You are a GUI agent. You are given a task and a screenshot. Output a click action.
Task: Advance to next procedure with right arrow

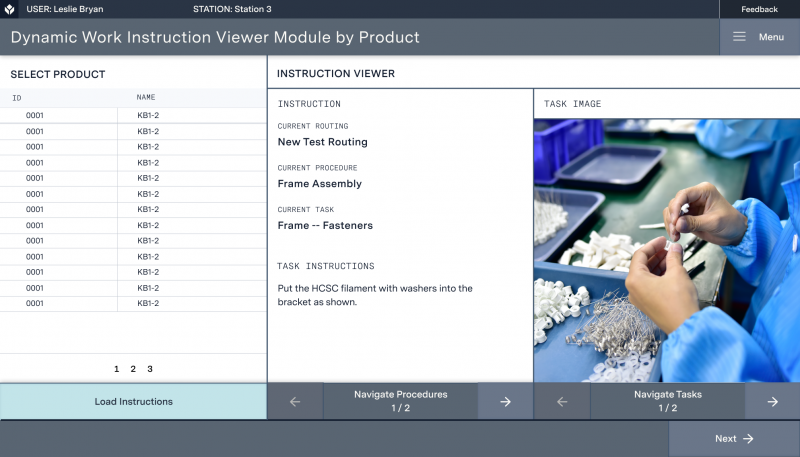(x=505, y=401)
